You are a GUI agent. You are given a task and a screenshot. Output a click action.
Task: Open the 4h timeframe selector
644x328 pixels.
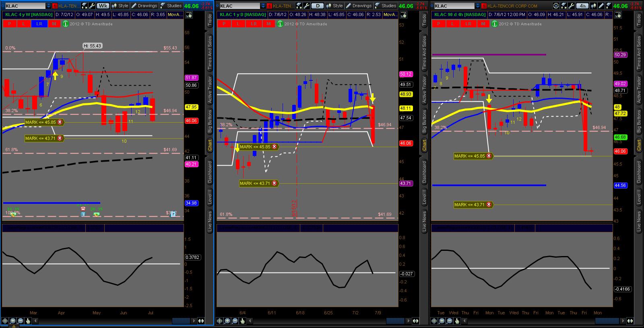point(582,6)
